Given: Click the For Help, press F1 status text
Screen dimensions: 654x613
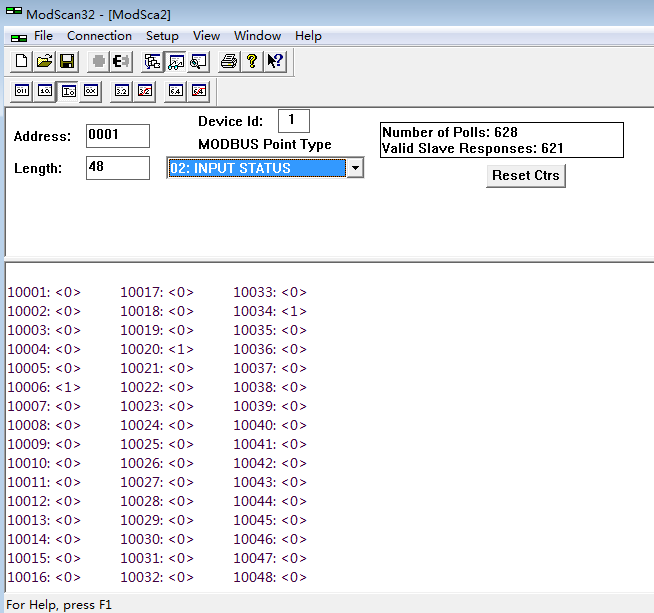Looking at the screenshot, I should [x=59, y=605].
